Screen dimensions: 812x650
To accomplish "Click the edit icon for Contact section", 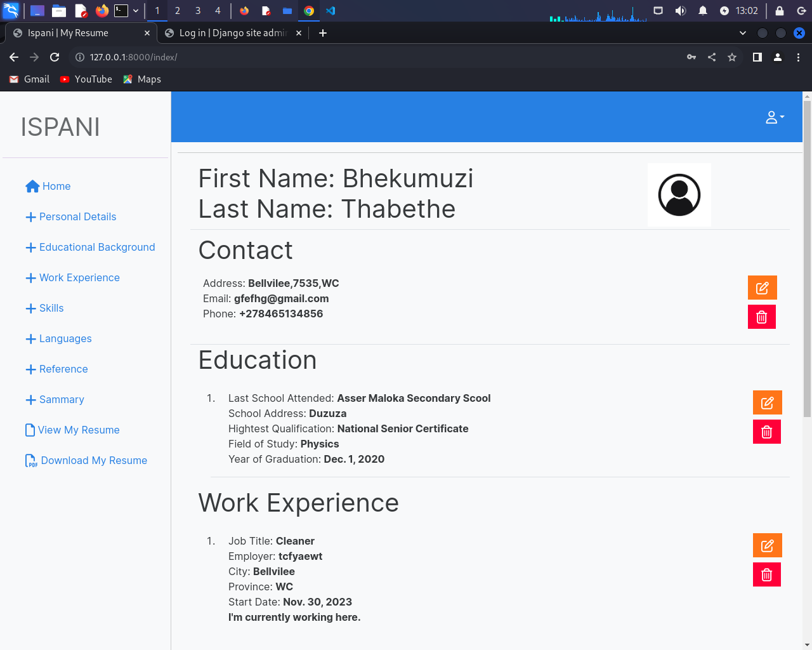I will click(762, 288).
